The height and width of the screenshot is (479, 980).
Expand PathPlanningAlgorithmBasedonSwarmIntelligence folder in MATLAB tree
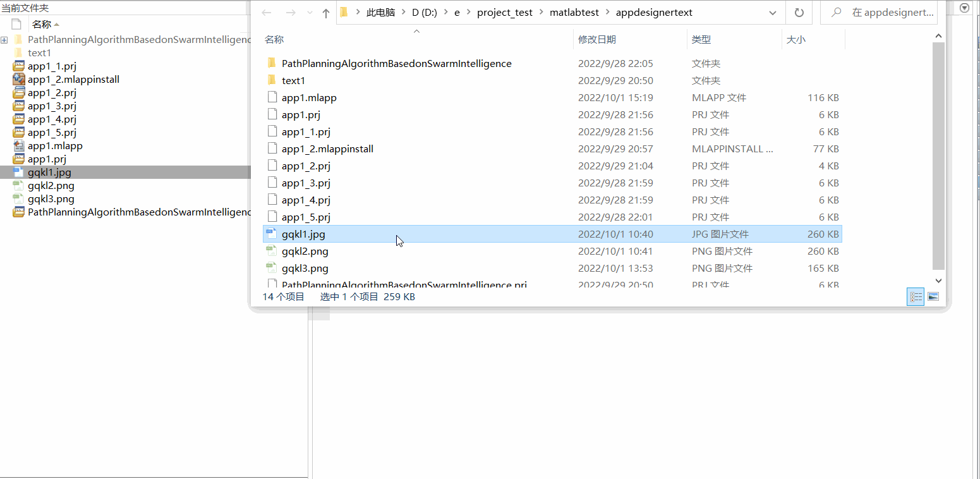4,40
